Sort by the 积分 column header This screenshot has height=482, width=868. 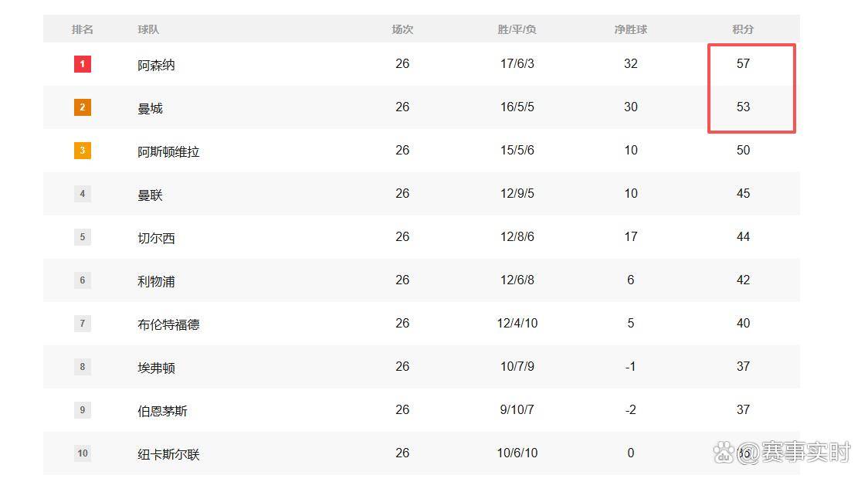pyautogui.click(x=743, y=29)
